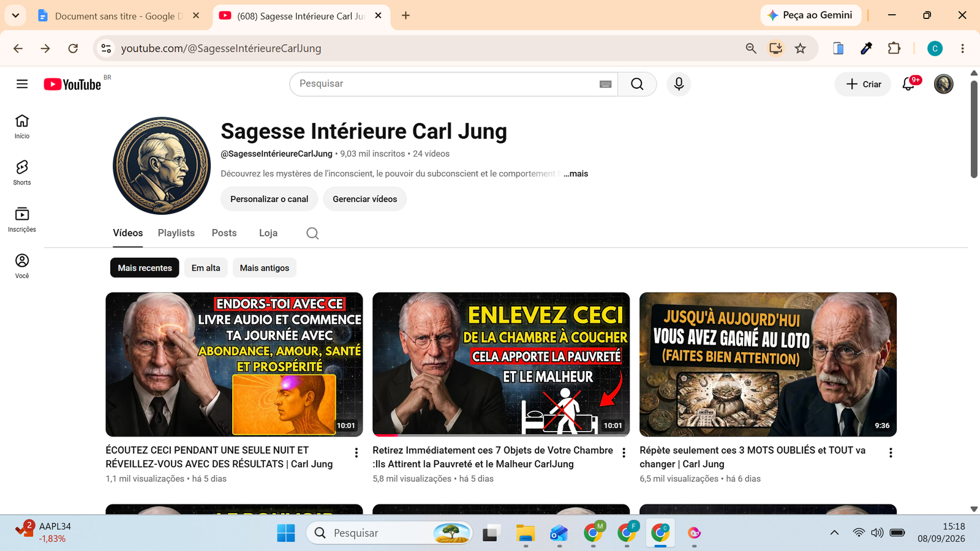This screenshot has width=980, height=551.
Task: Click the color picker eyedropper extension
Action: (x=866, y=48)
